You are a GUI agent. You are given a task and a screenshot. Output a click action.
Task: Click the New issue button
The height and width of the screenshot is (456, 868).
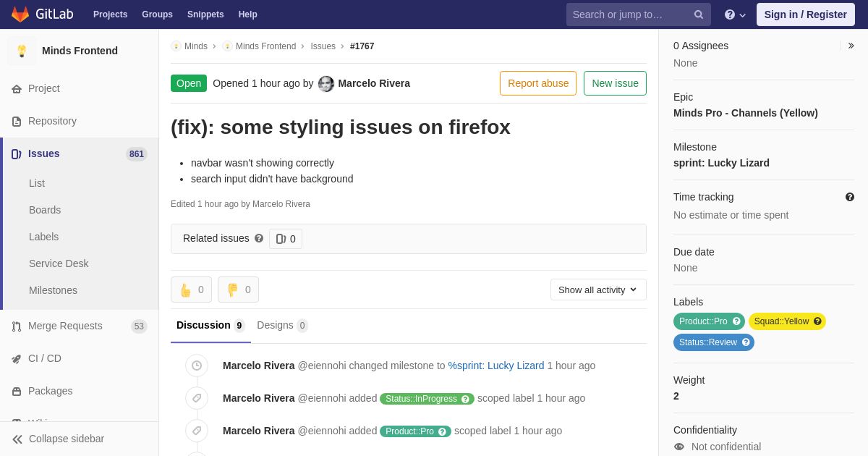point(615,83)
